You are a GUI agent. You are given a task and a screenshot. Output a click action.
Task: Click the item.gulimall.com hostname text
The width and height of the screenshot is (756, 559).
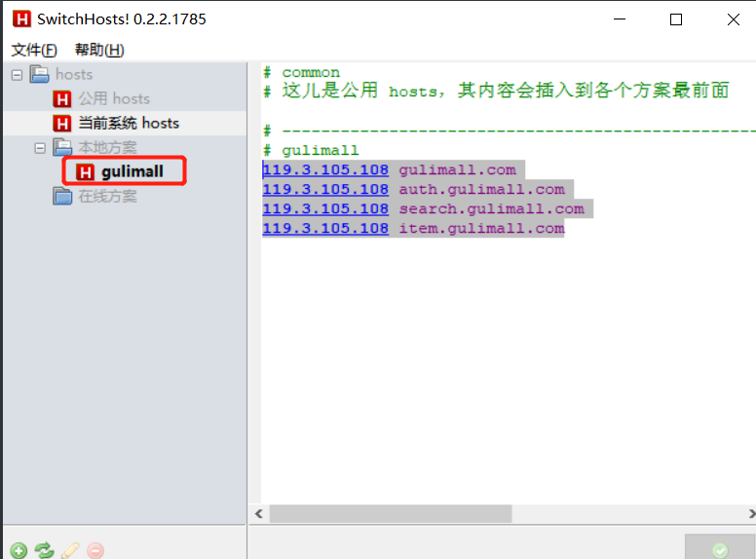pos(481,228)
